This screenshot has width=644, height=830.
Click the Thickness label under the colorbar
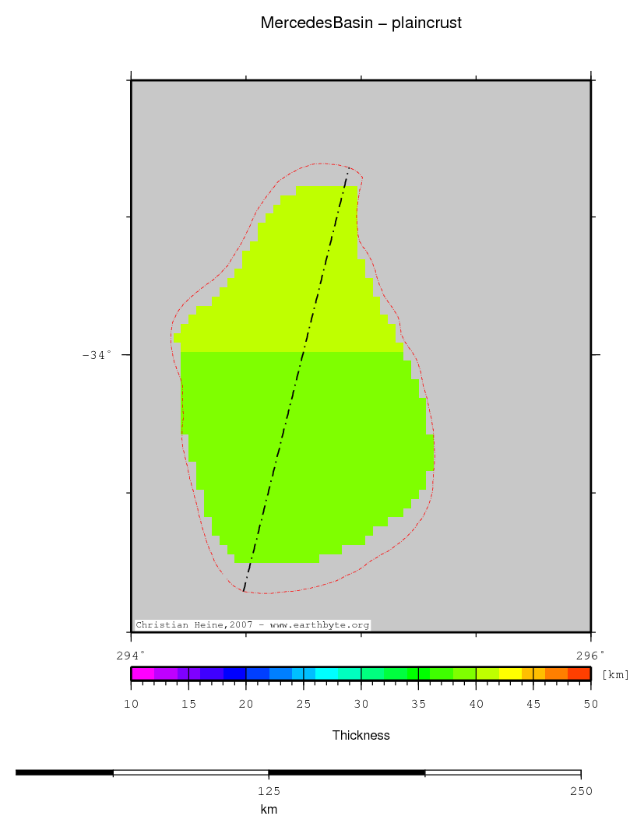pyautogui.click(x=361, y=735)
